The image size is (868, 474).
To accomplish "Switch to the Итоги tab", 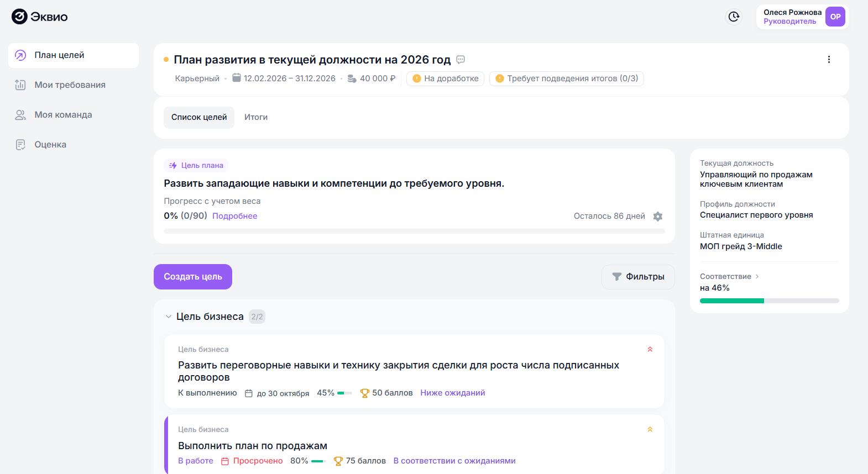I will tap(256, 117).
